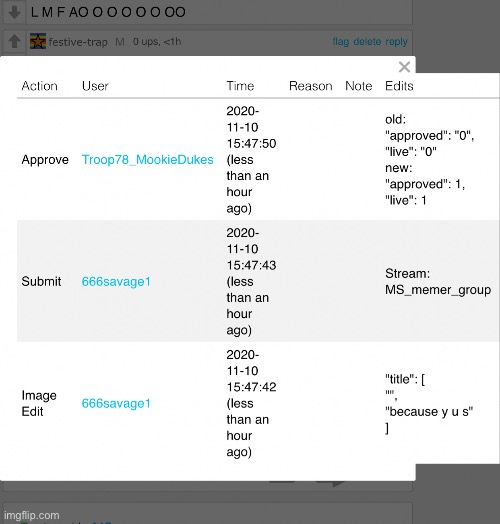This screenshot has height=524, width=500.
Task: Select the User column header
Action: coord(95,86)
